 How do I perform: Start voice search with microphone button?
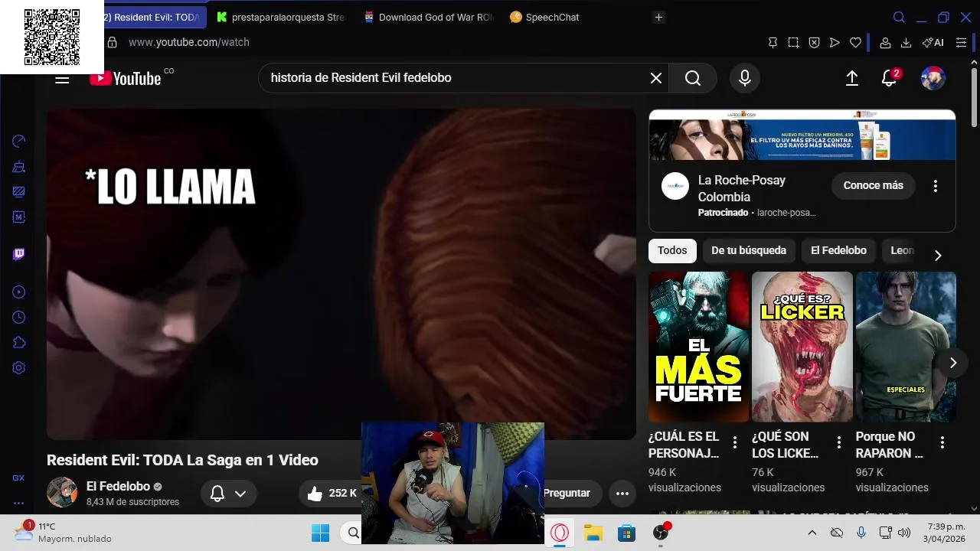(745, 78)
